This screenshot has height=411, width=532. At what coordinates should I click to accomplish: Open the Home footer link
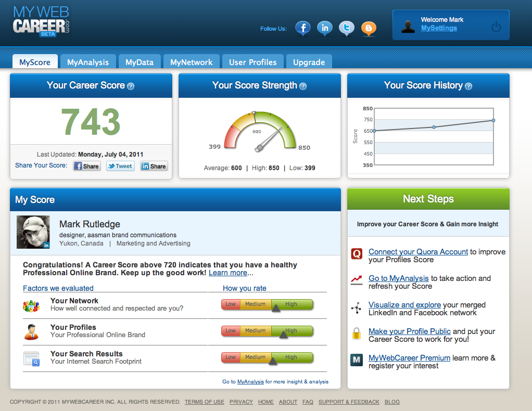pos(266,402)
